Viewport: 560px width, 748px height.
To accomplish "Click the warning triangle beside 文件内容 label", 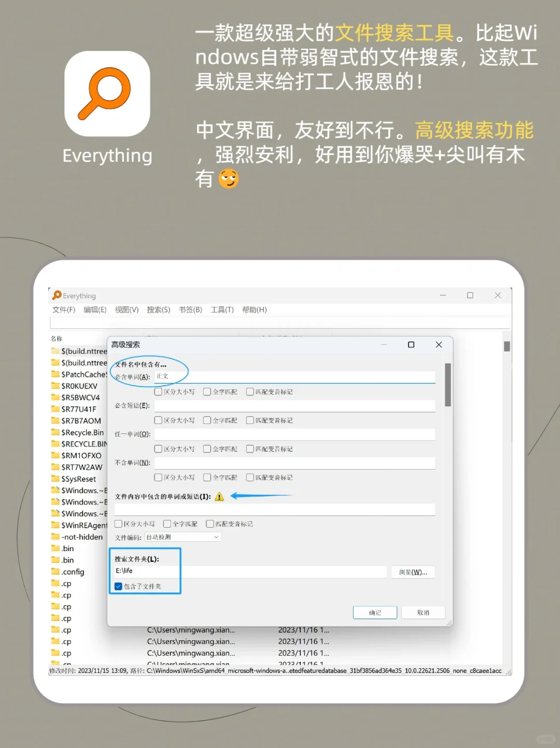I will (219, 496).
